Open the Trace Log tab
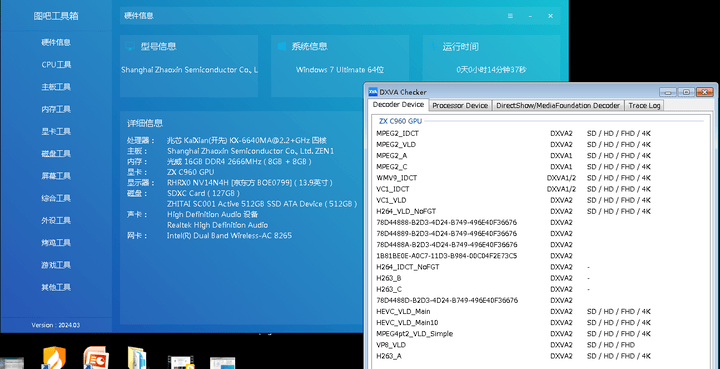Image resolution: width=720 pixels, height=369 pixels. click(x=644, y=106)
